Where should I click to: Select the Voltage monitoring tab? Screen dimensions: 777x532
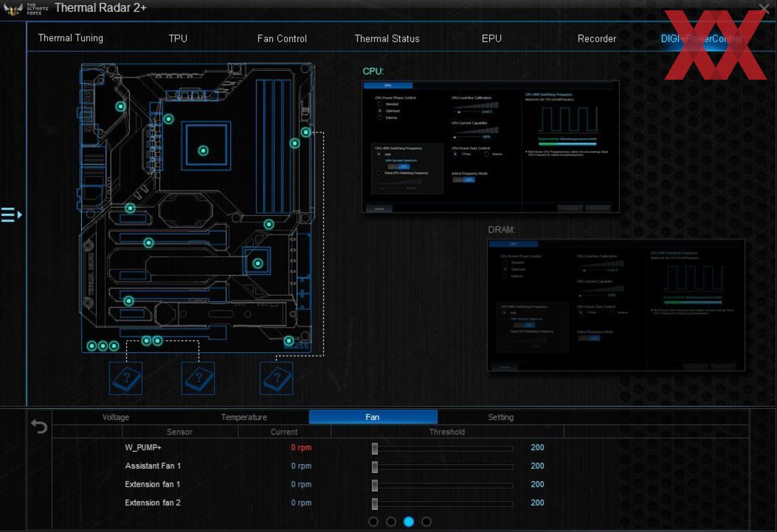[x=115, y=417]
